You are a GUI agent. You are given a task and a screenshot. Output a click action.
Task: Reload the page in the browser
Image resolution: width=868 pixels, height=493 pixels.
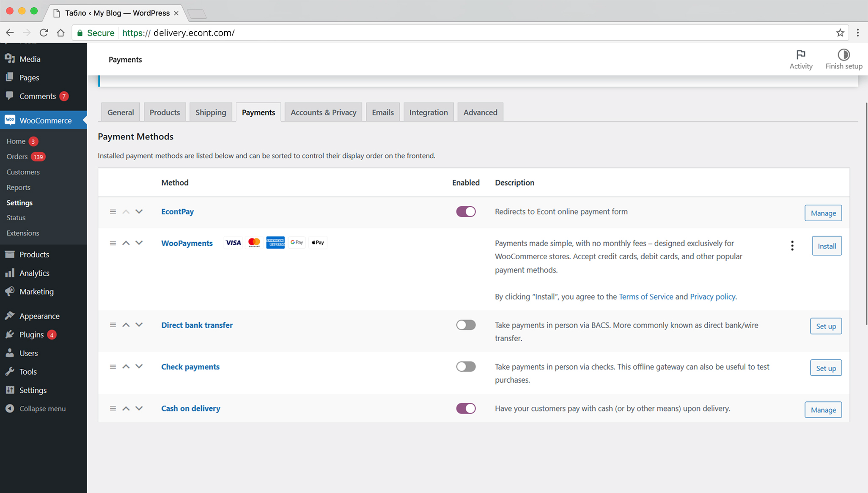coord(44,33)
